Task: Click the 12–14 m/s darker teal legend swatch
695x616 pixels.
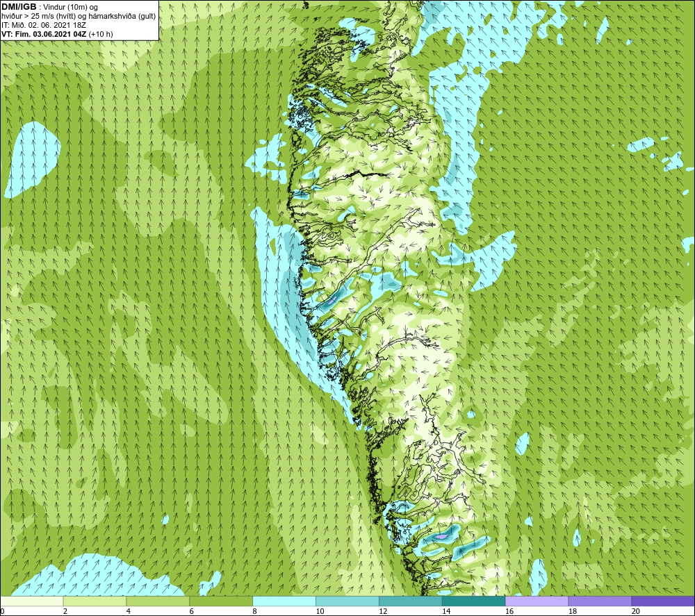Action: [x=411, y=601]
